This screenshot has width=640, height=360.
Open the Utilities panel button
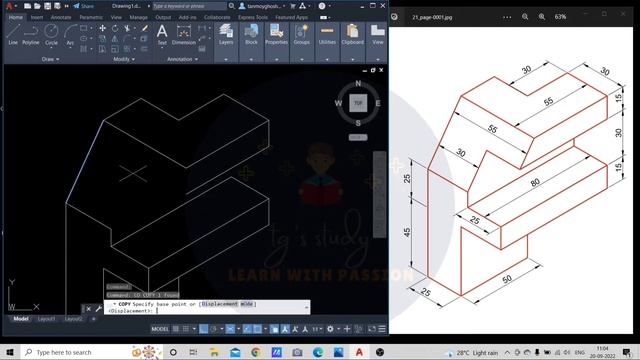[x=327, y=34]
